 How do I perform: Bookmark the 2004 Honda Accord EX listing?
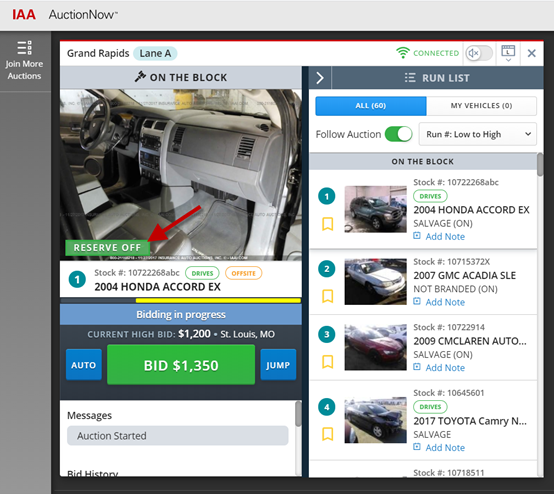[x=328, y=224]
